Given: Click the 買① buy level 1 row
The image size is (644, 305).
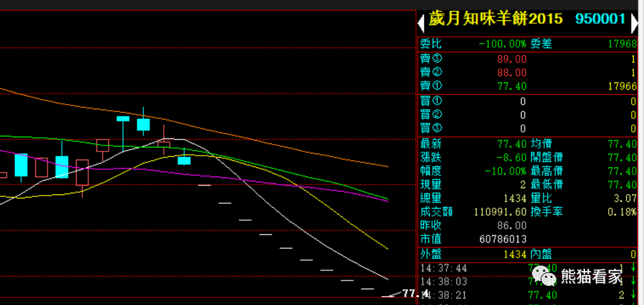Looking at the screenshot, I should pyautogui.click(x=529, y=101).
